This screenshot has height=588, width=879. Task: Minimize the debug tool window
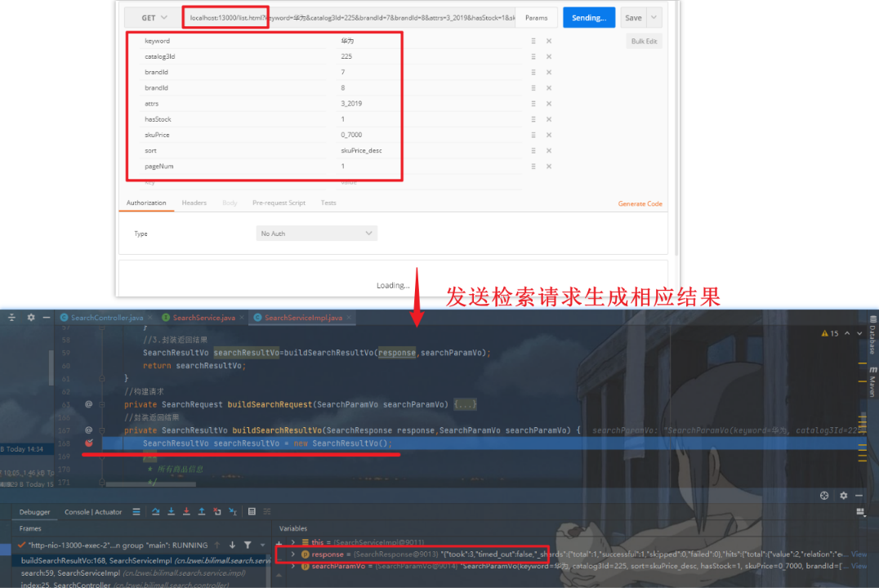[x=859, y=496]
